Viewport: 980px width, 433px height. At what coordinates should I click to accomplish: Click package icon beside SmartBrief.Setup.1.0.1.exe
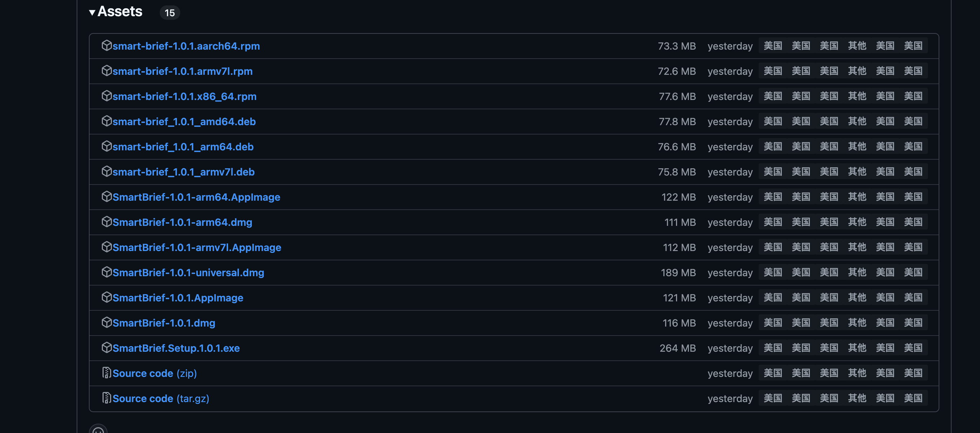[x=106, y=347]
